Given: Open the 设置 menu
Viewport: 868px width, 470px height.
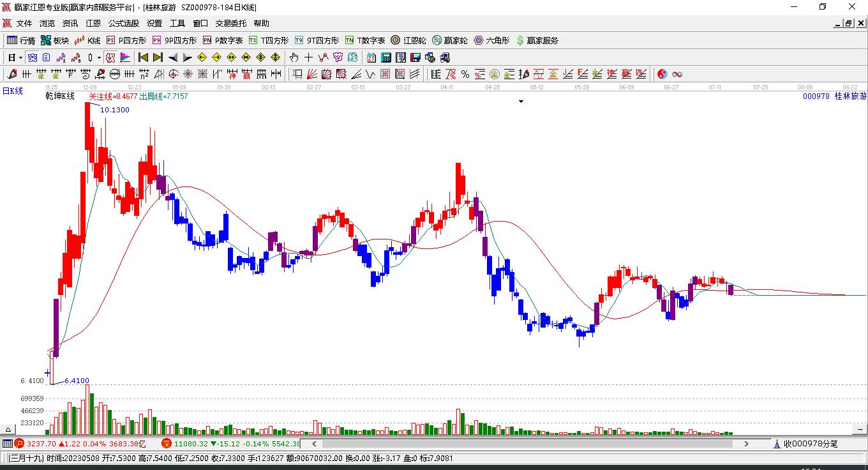Looking at the screenshot, I should coord(154,24).
